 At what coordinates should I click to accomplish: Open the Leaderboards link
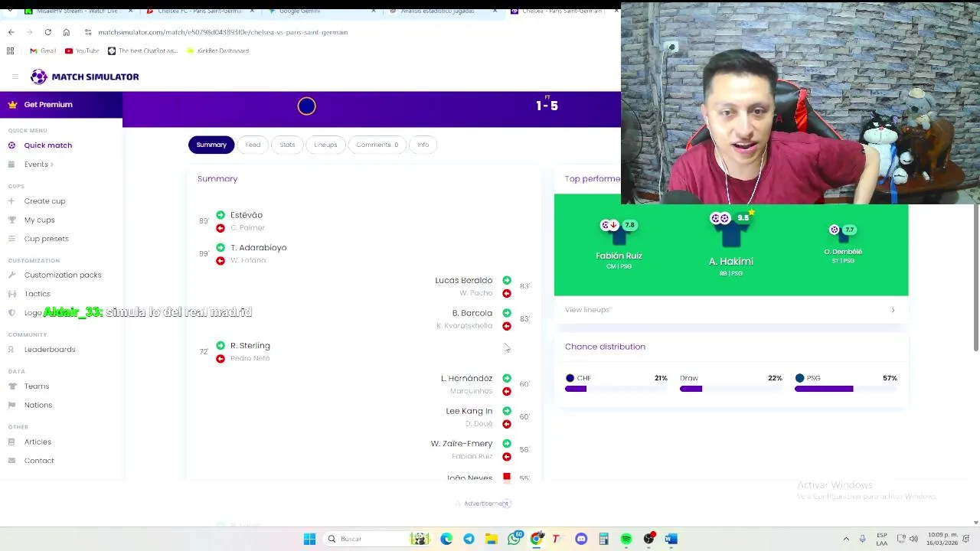click(x=50, y=350)
